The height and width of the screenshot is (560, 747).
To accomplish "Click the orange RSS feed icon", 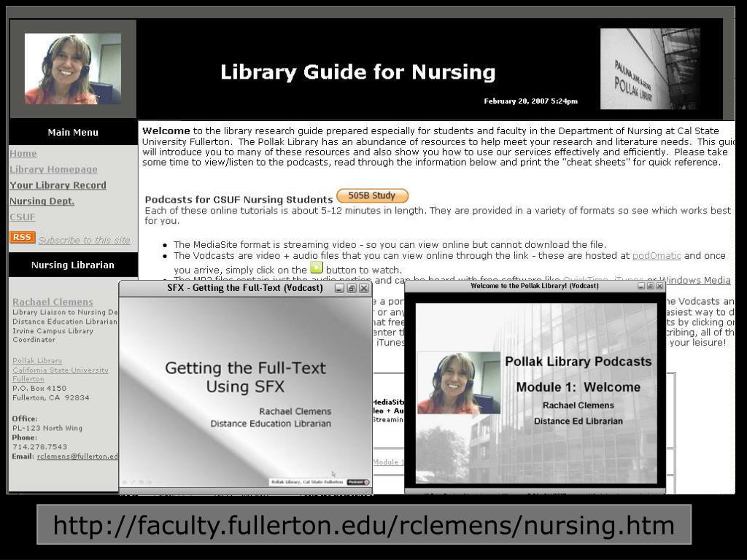I will tap(22, 237).
